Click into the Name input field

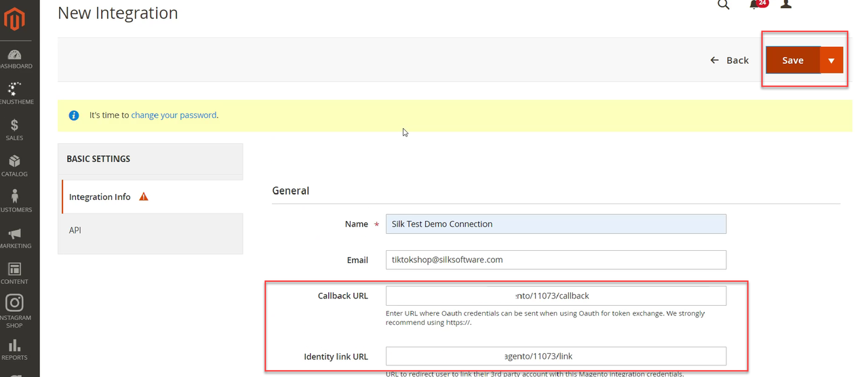555,224
